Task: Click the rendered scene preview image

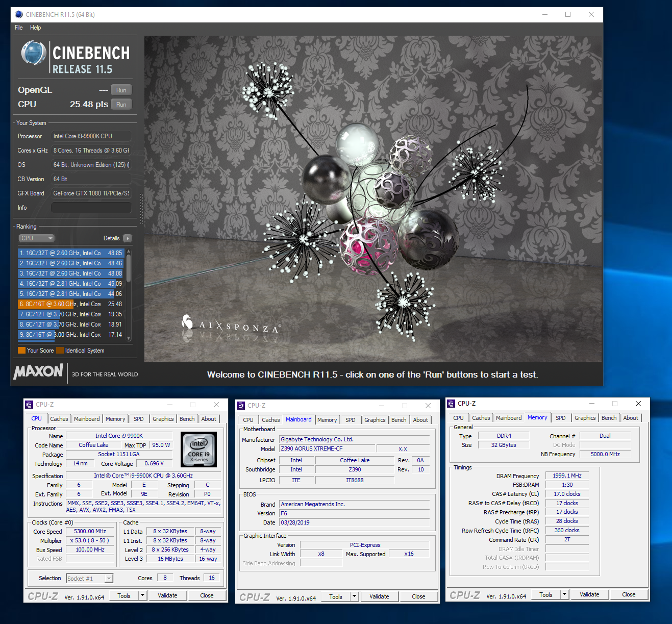Action: [x=373, y=199]
